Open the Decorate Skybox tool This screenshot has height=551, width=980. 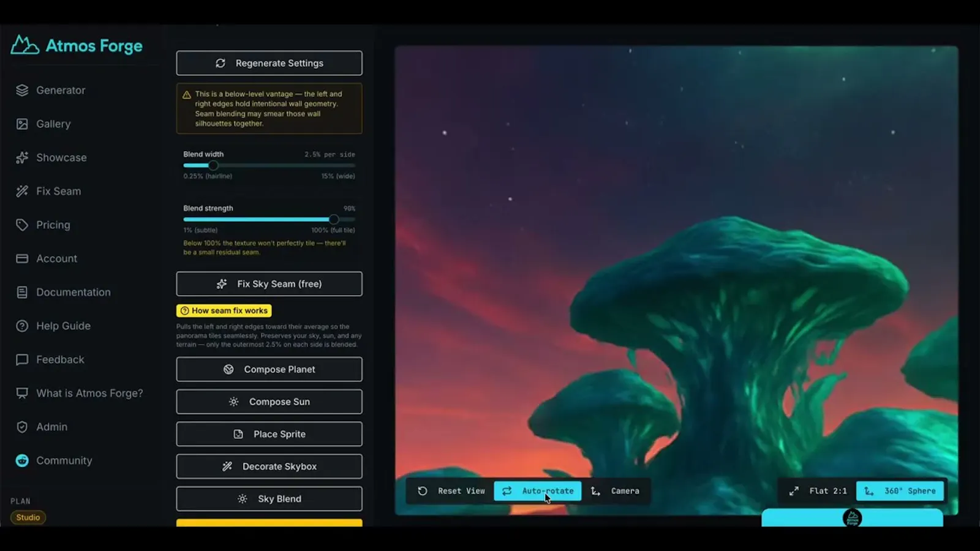[x=269, y=467]
